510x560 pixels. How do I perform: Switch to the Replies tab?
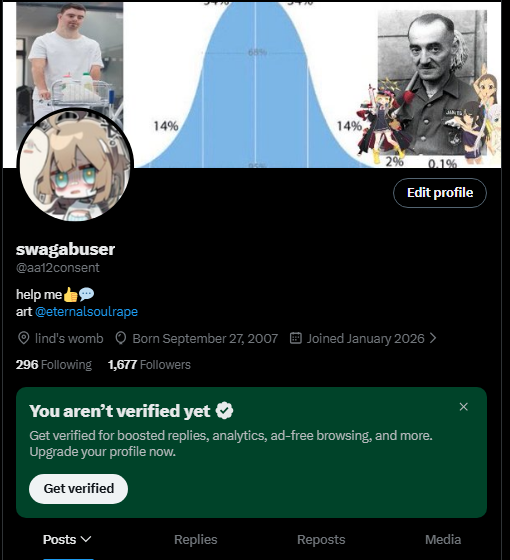[x=196, y=539]
